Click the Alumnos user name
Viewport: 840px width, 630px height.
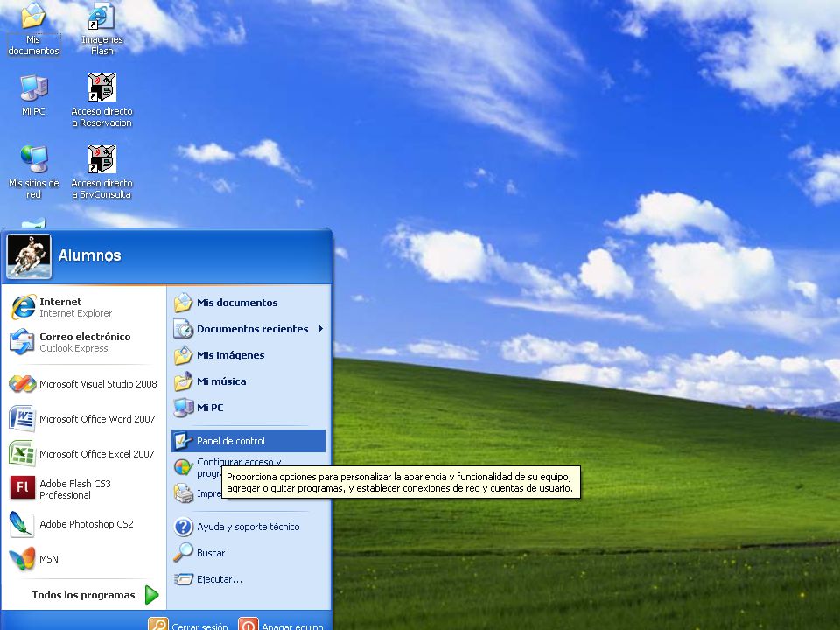[x=89, y=255]
